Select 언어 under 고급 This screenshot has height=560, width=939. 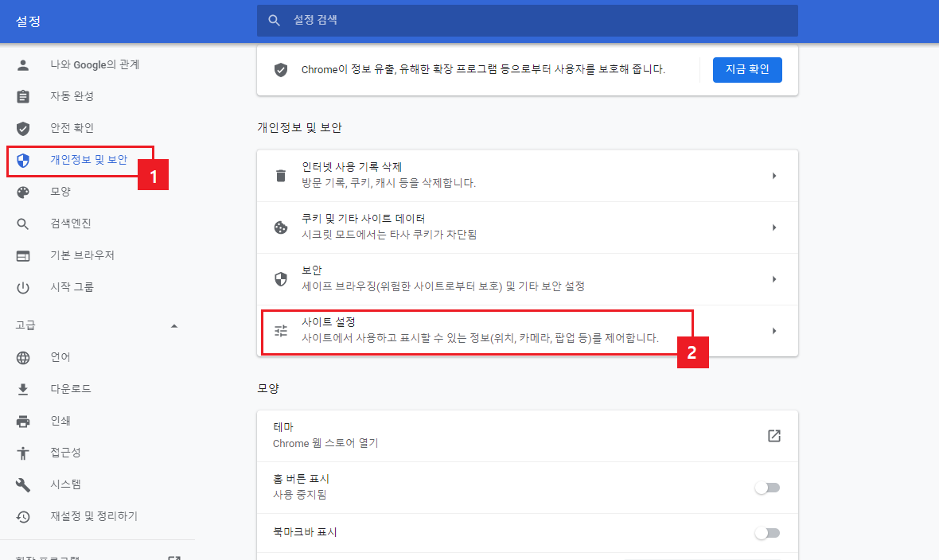(x=60, y=357)
